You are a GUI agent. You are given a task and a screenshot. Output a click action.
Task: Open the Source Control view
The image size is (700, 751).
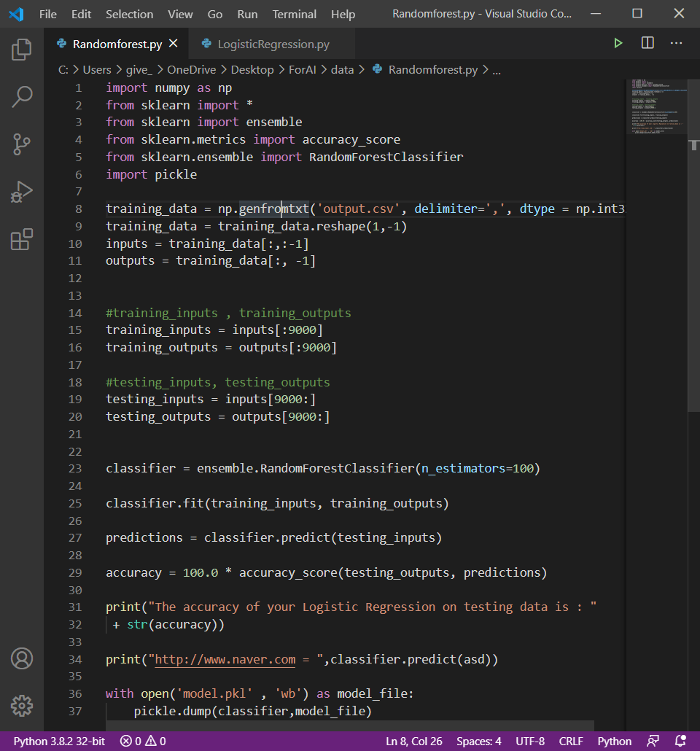[x=22, y=144]
